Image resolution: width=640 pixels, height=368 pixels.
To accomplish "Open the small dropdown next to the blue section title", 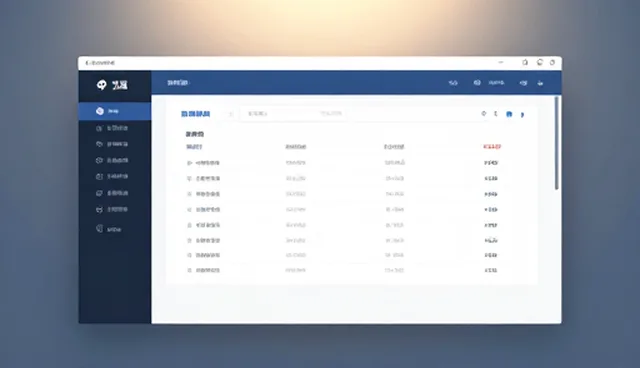I will coord(231,114).
